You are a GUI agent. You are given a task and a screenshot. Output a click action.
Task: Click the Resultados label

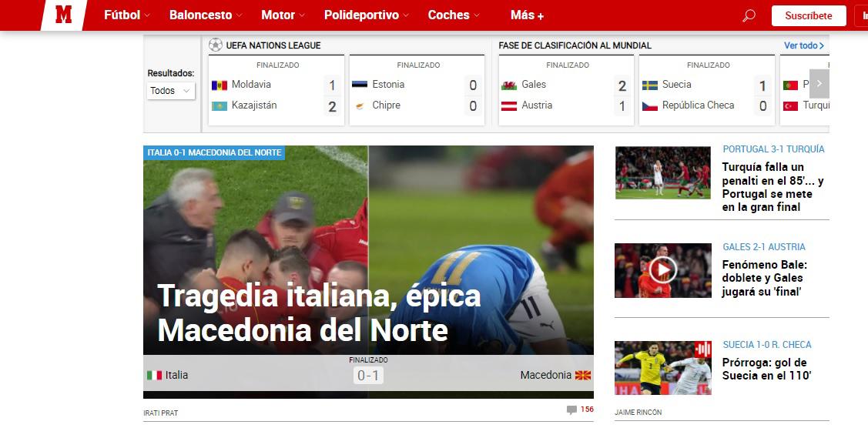[171, 73]
